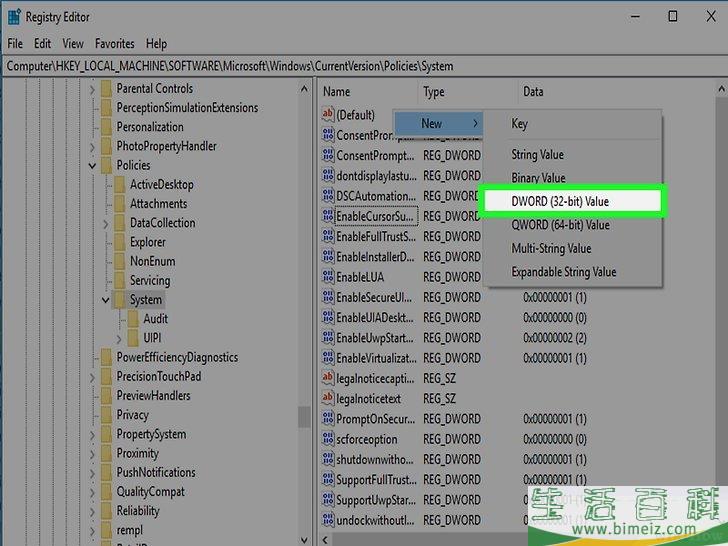
Task: Click the folder icon beside DataCollection
Action: click(x=119, y=223)
